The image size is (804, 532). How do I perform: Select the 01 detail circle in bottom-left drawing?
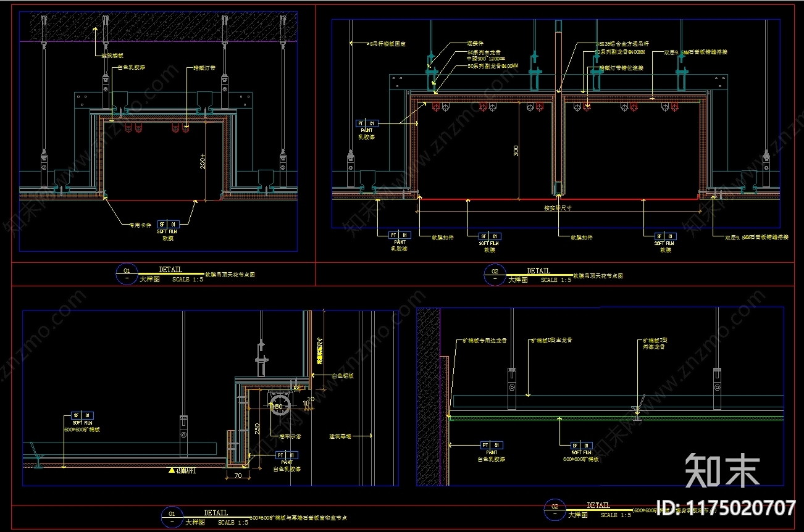[172, 517]
